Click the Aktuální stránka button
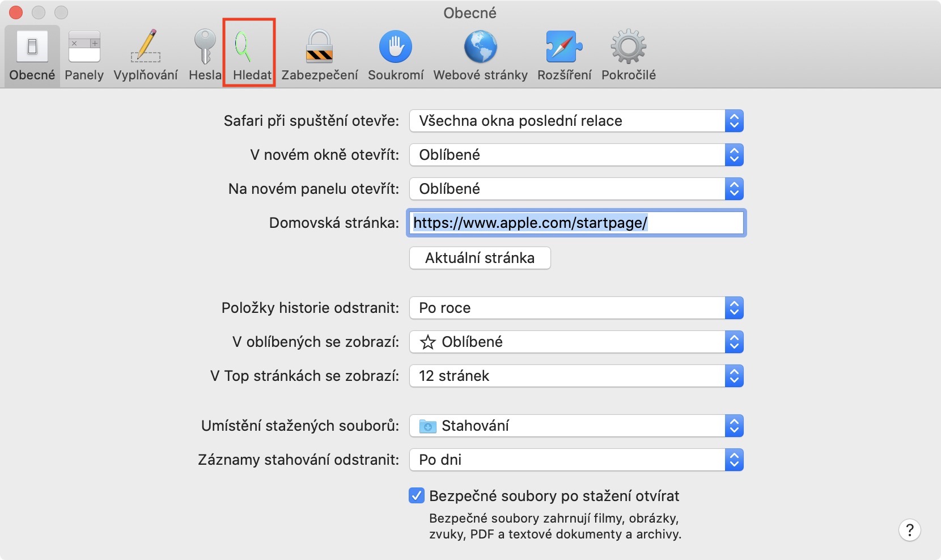 [x=480, y=258]
